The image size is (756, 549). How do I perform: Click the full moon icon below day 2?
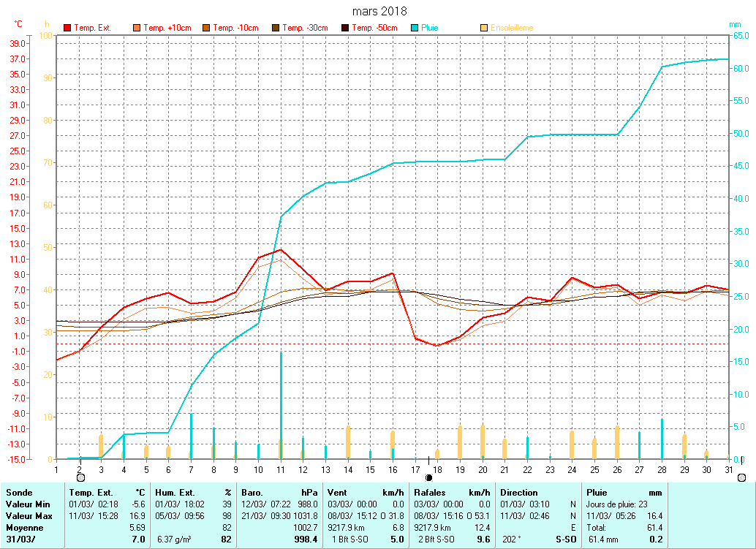(80, 477)
